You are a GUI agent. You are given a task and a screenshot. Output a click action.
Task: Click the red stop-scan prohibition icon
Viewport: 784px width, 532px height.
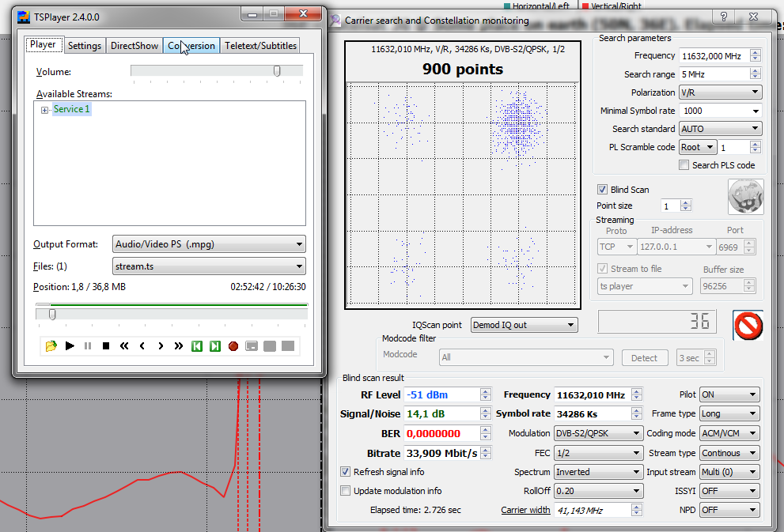pos(748,326)
